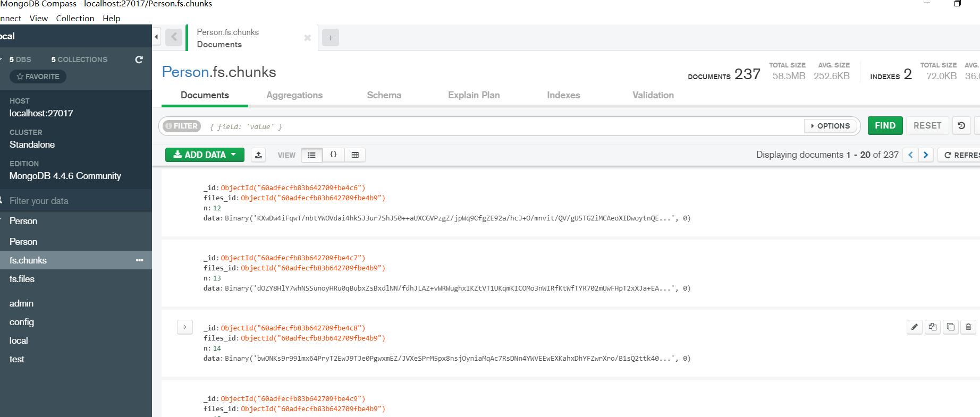Close the Person.fs.chunks tab
Screen dimensions: 980x417
pyautogui.click(x=307, y=38)
